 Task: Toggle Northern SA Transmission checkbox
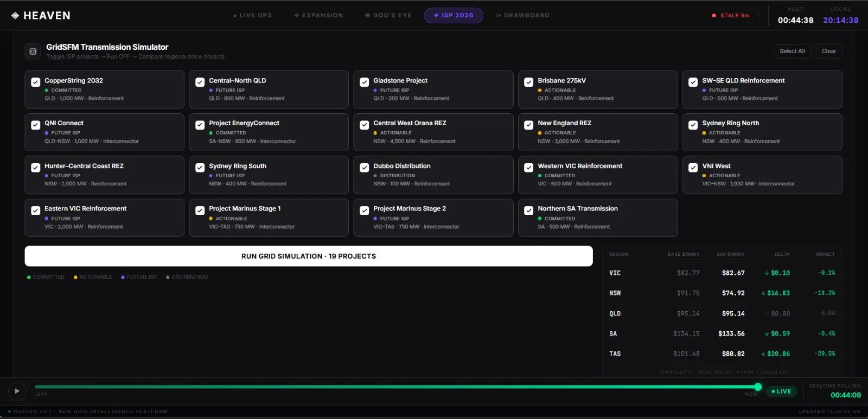tap(528, 211)
